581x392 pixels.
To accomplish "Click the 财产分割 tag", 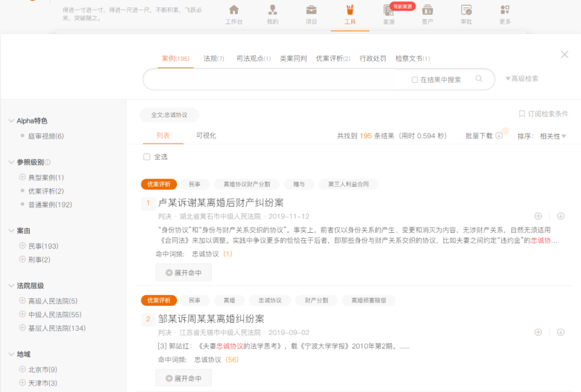I will [316, 301].
